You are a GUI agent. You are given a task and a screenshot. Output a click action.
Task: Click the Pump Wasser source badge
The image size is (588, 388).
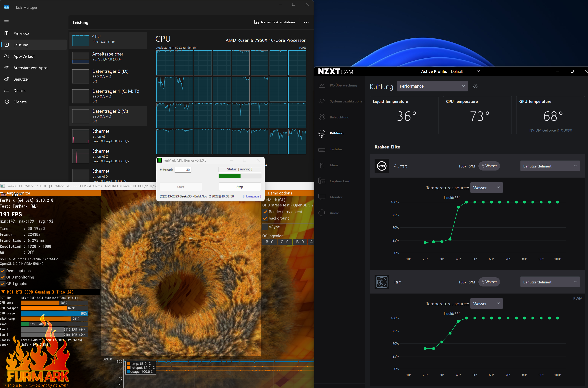(x=489, y=166)
